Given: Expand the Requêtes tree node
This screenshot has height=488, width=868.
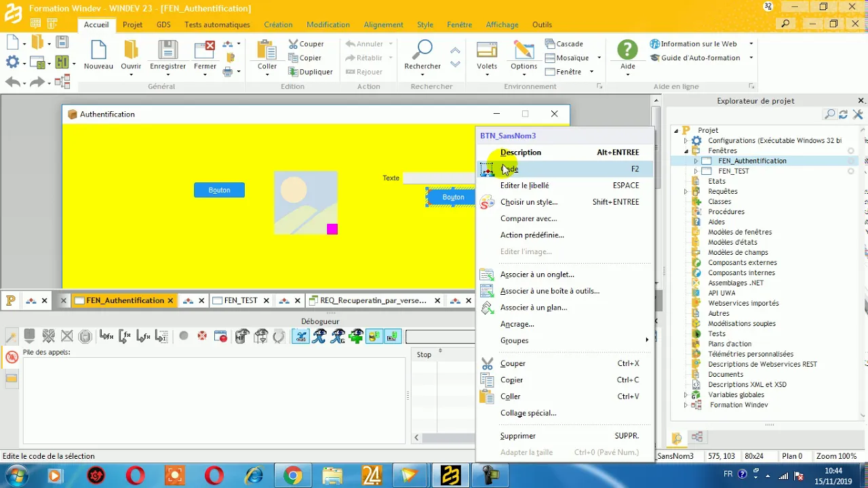Looking at the screenshot, I should coord(686,191).
